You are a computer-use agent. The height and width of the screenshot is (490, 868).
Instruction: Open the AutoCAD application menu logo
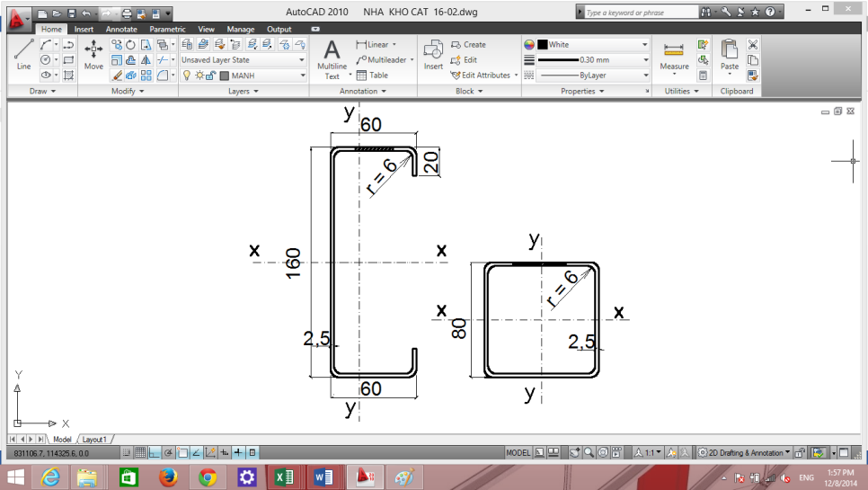point(18,18)
